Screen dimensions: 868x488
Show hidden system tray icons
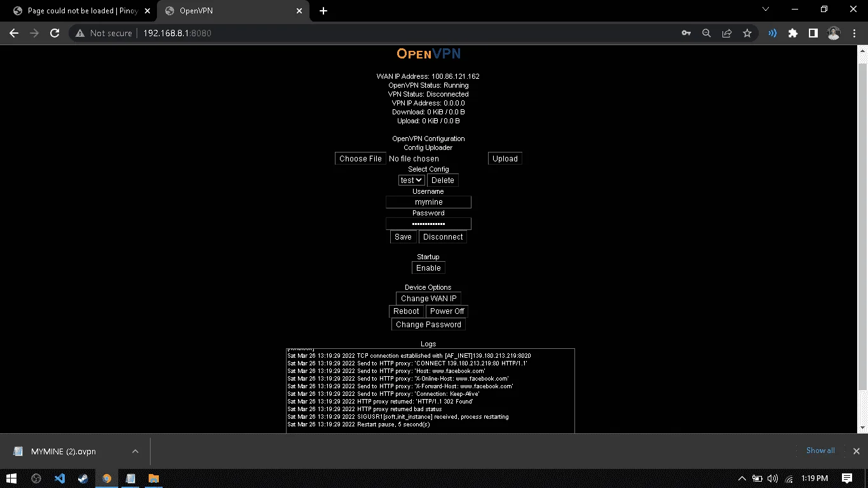pos(742,478)
